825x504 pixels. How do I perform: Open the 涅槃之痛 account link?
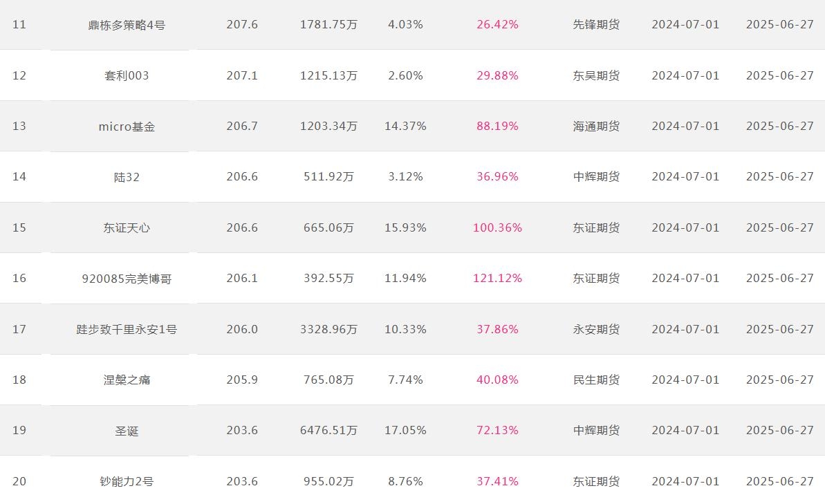(x=127, y=380)
